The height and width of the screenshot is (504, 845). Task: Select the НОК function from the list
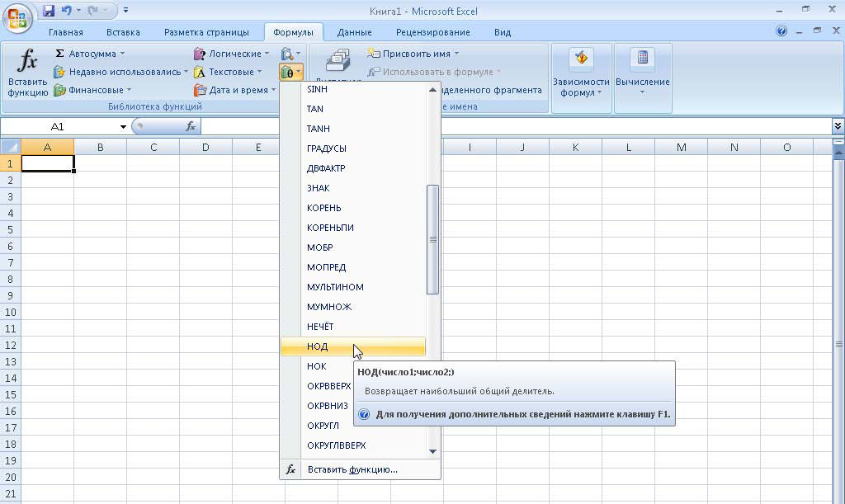pos(317,366)
